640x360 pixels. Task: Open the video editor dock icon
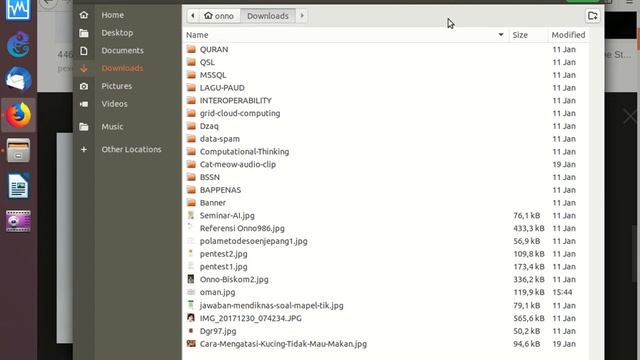click(x=18, y=221)
